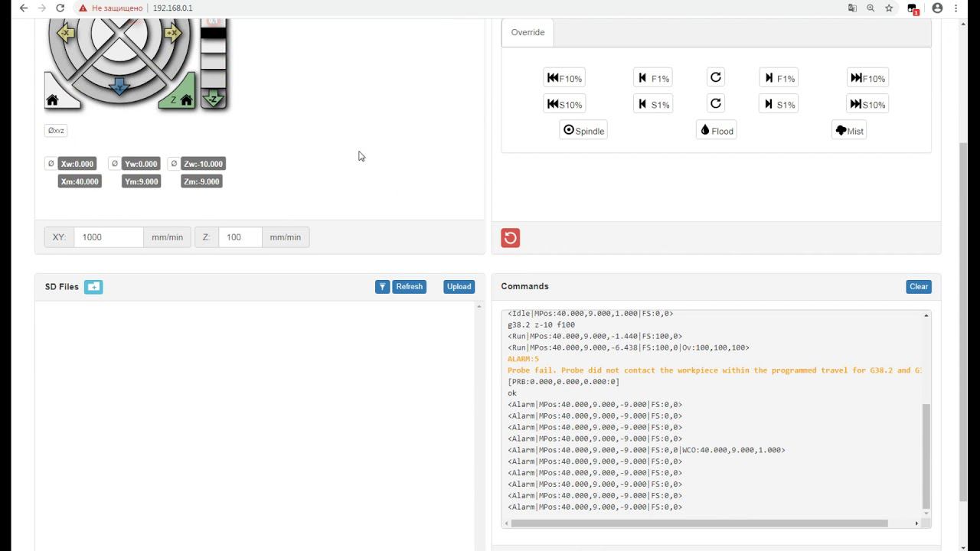
Task: Open the browser zoom indicator
Action: click(871, 8)
